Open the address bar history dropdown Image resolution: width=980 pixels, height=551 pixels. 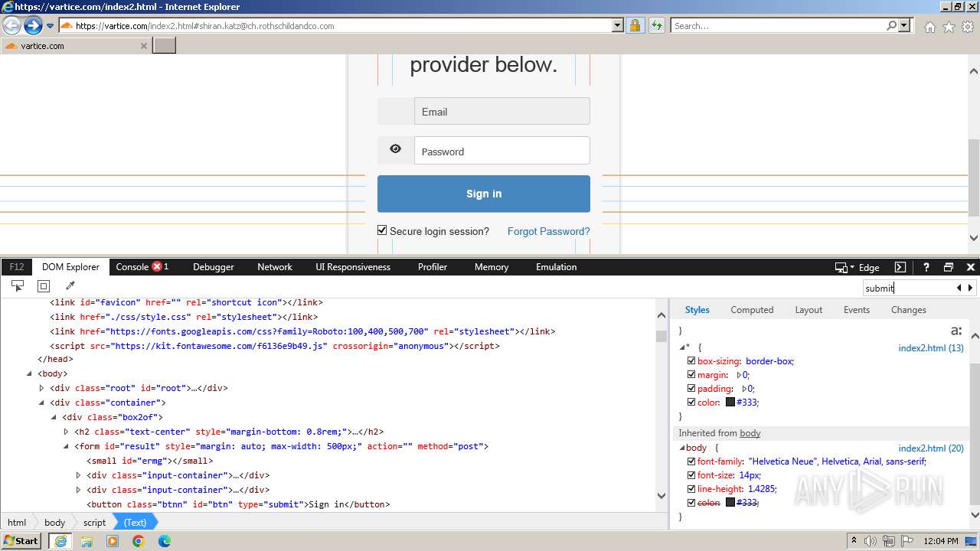coord(618,26)
